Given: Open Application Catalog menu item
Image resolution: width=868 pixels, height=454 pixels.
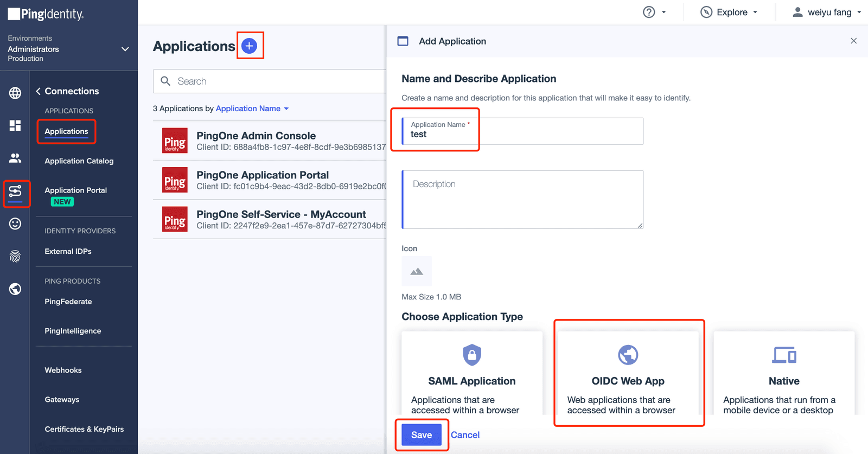Looking at the screenshot, I should (79, 161).
